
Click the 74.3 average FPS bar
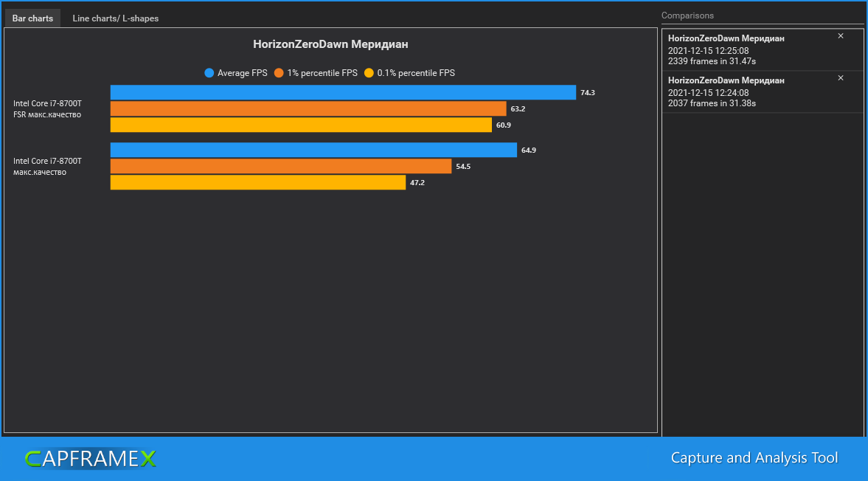pos(343,92)
